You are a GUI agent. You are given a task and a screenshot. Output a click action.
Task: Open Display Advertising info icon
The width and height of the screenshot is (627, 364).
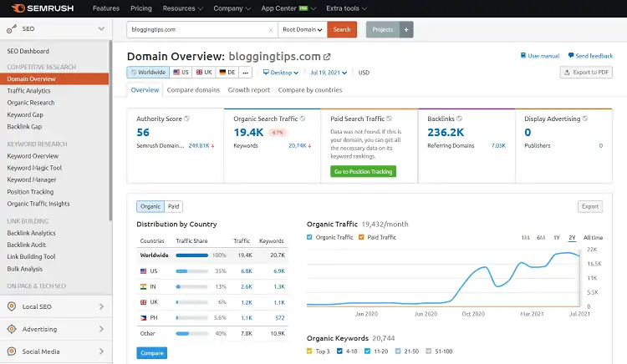pos(585,119)
